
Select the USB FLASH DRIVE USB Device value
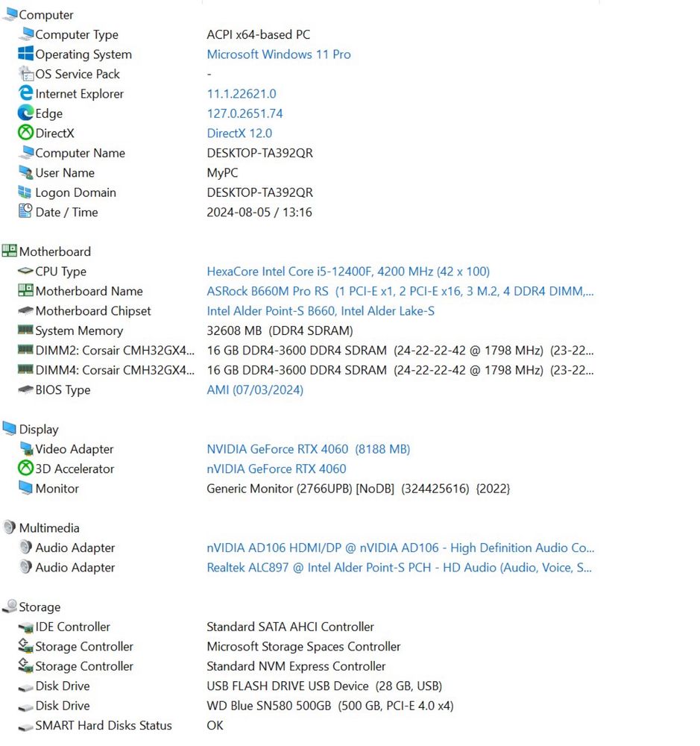[324, 686]
